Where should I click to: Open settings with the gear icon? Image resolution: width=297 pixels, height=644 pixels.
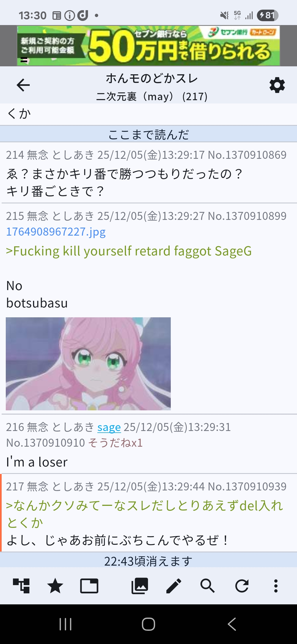coord(277,85)
